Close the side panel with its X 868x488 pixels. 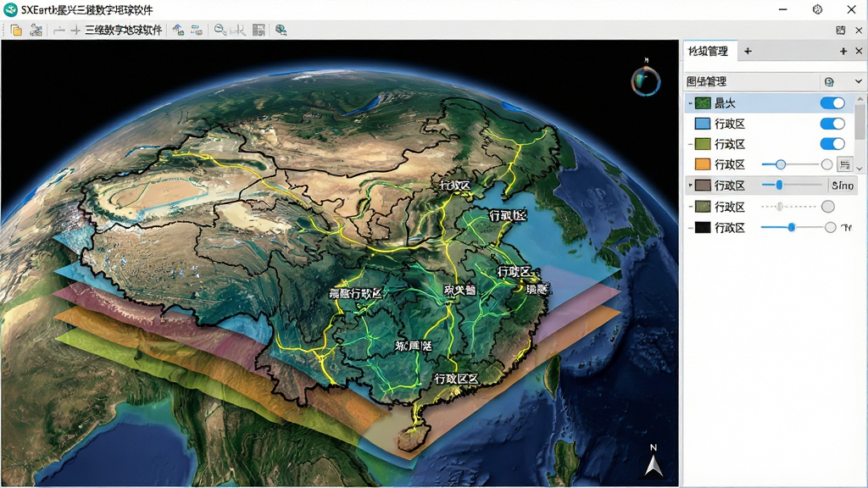click(860, 51)
